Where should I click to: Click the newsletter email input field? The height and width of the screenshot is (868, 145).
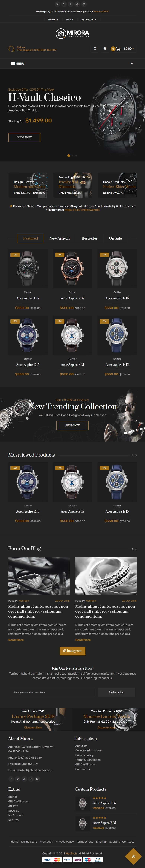click(x=52, y=692)
